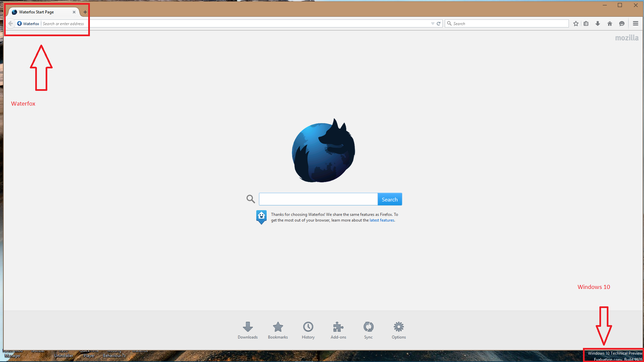Image resolution: width=644 pixels, height=362 pixels.
Task: Click the magnifier icon in toolbar search box
Action: coord(449,23)
